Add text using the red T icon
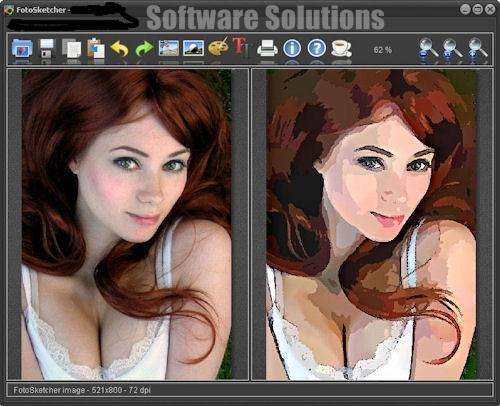This screenshot has width=500, height=406. point(240,46)
